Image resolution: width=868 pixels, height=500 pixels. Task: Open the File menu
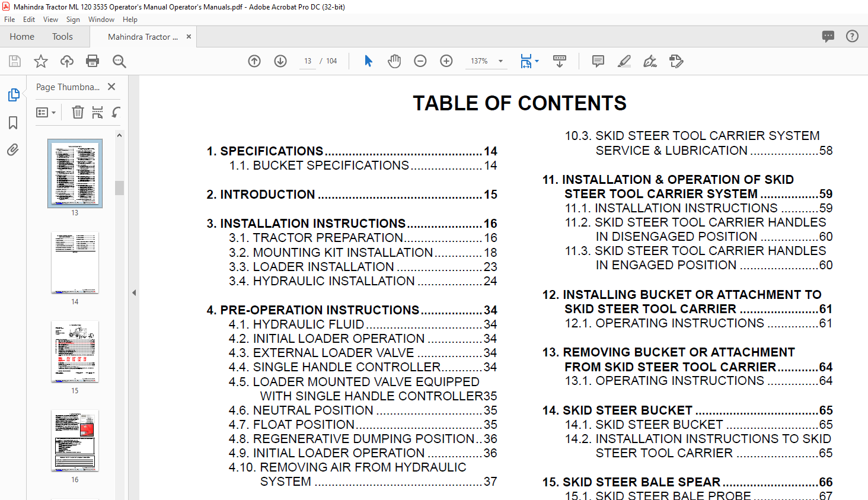pyautogui.click(x=9, y=20)
